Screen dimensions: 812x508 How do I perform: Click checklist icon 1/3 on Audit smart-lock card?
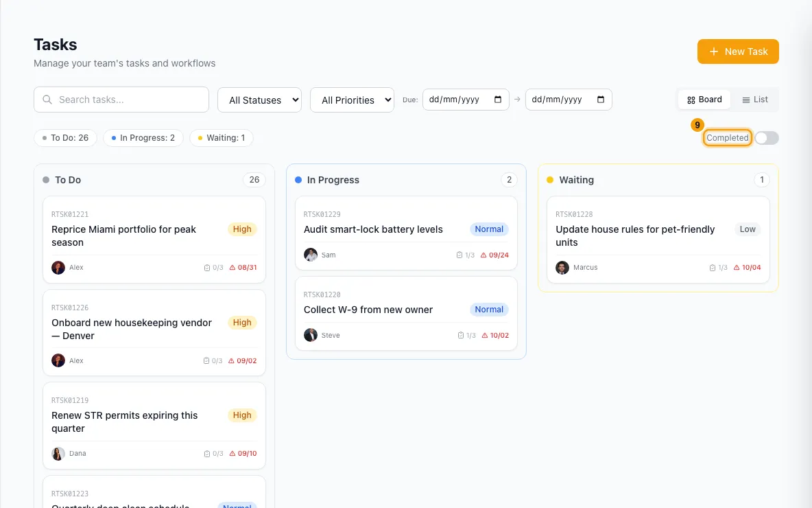click(x=459, y=255)
